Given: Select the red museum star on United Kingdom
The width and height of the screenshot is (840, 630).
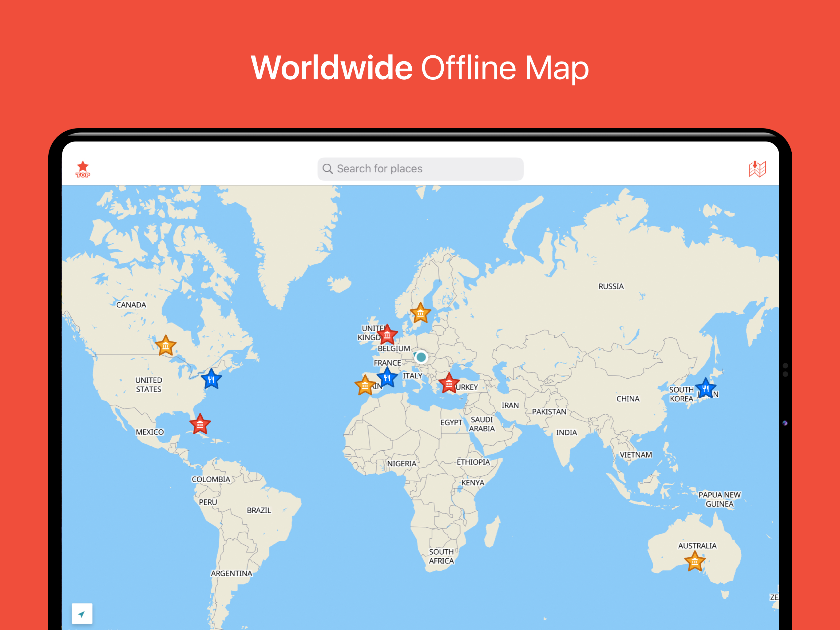Looking at the screenshot, I should pos(387,335).
